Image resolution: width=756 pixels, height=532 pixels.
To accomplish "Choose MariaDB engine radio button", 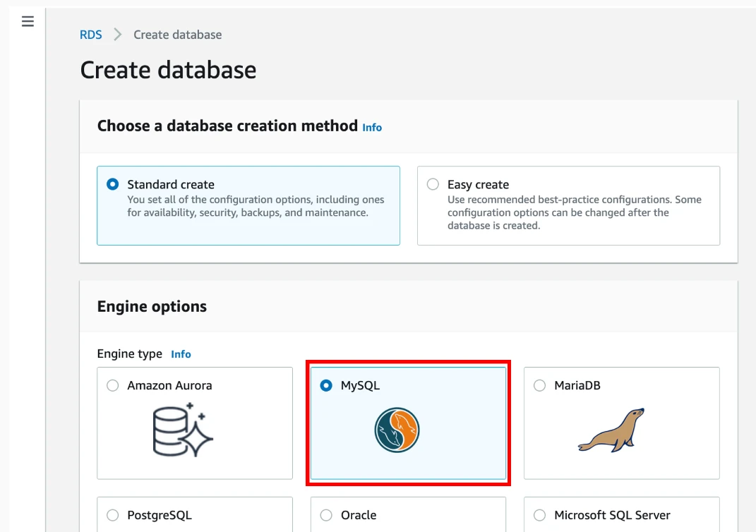I will point(539,385).
